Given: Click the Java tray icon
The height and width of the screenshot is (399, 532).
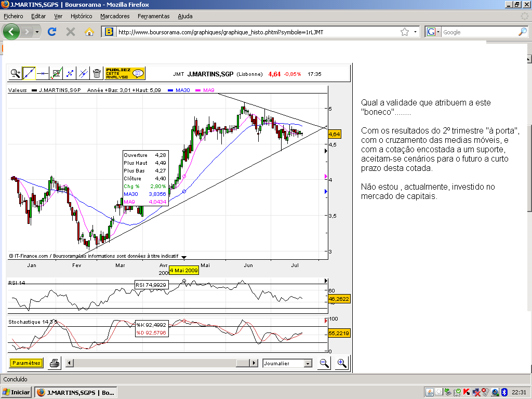Looking at the screenshot, I should [430, 393].
